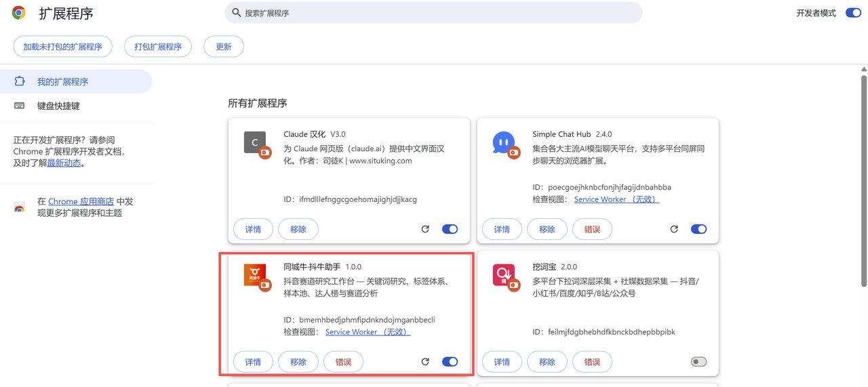Click the ID bmemhbedjphmfipdnkndojmganbbecli text
868x387 pixels.
click(x=359, y=320)
